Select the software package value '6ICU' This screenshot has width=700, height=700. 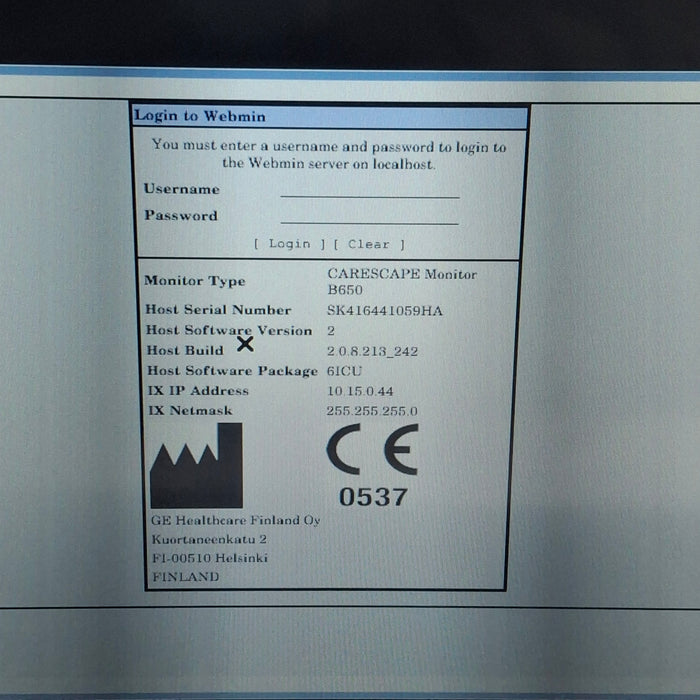(x=344, y=371)
